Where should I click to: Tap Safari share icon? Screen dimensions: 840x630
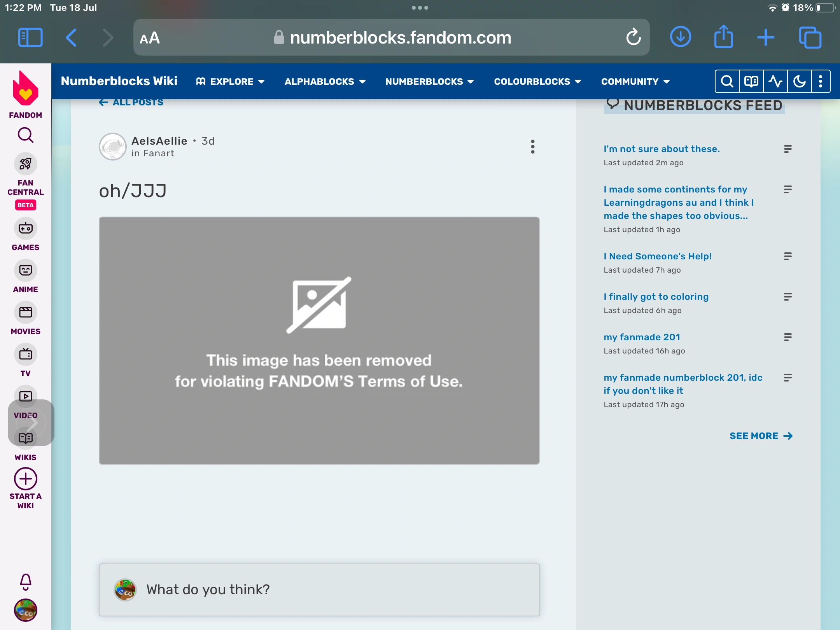click(x=723, y=37)
